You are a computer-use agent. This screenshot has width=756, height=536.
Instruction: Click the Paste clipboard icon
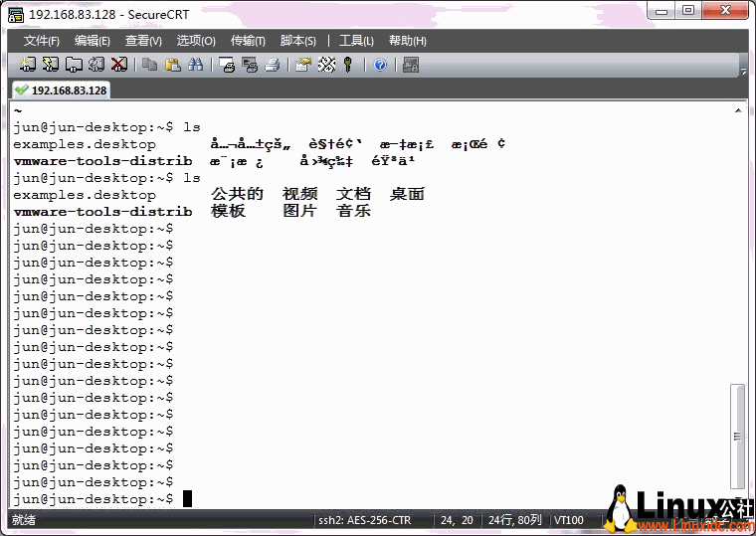coord(173,65)
